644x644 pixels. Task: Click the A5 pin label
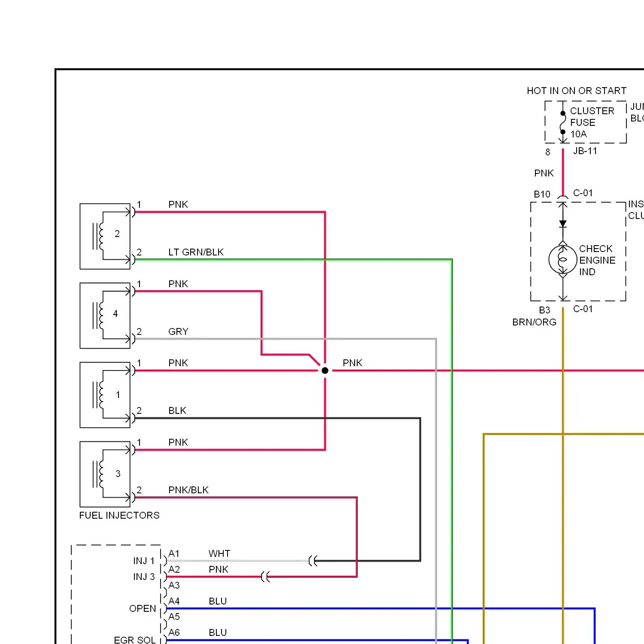point(174,617)
